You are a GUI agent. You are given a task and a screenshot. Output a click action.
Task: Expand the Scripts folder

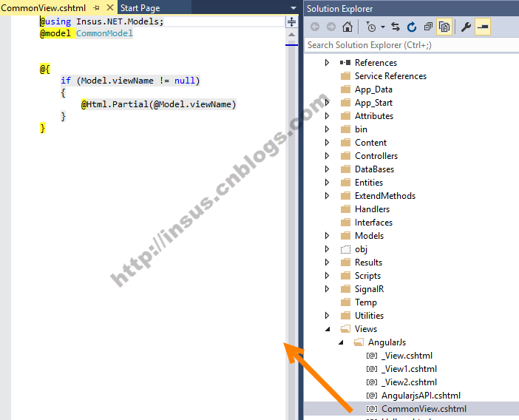tap(327, 275)
